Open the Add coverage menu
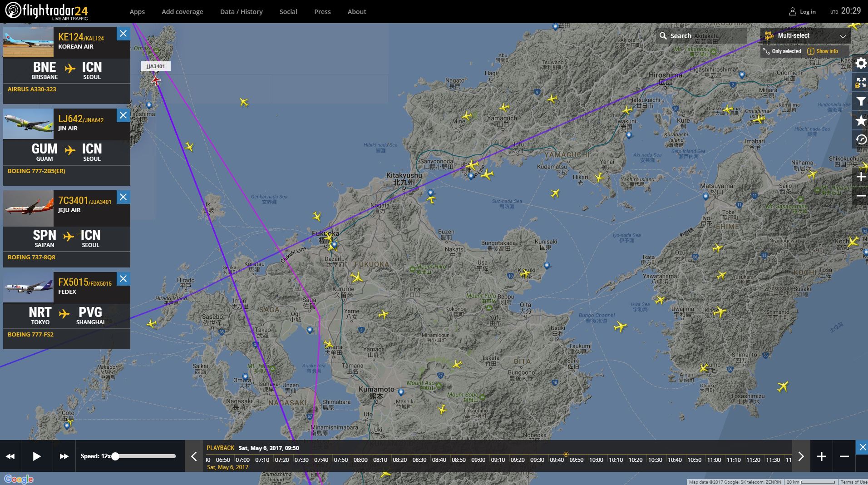The width and height of the screenshot is (868, 485). coord(182,12)
